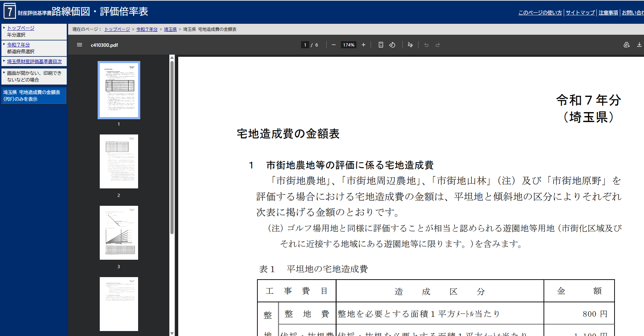Click the thumbnail panel scroll down arrow

(172, 333)
